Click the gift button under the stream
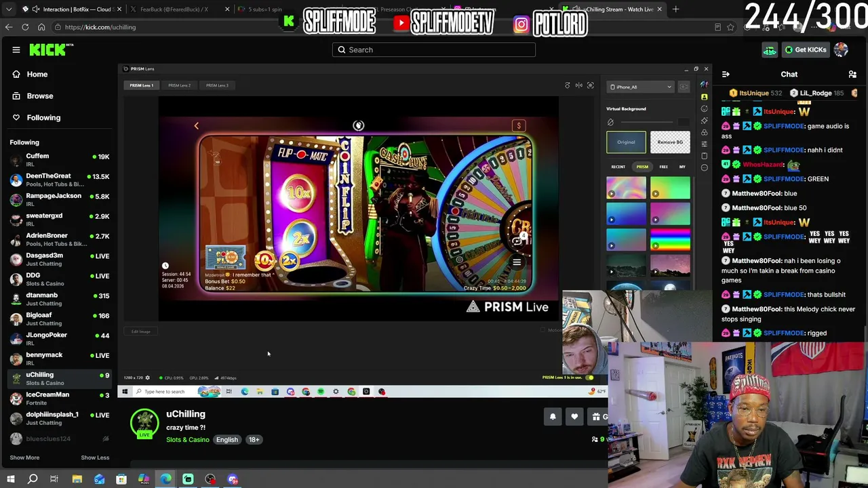Image resolution: width=868 pixels, height=488 pixels. point(599,417)
